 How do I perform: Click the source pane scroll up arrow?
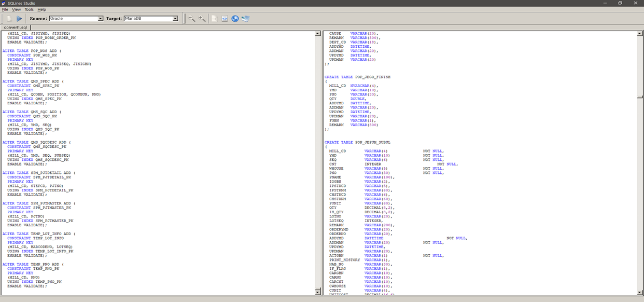pos(318,34)
